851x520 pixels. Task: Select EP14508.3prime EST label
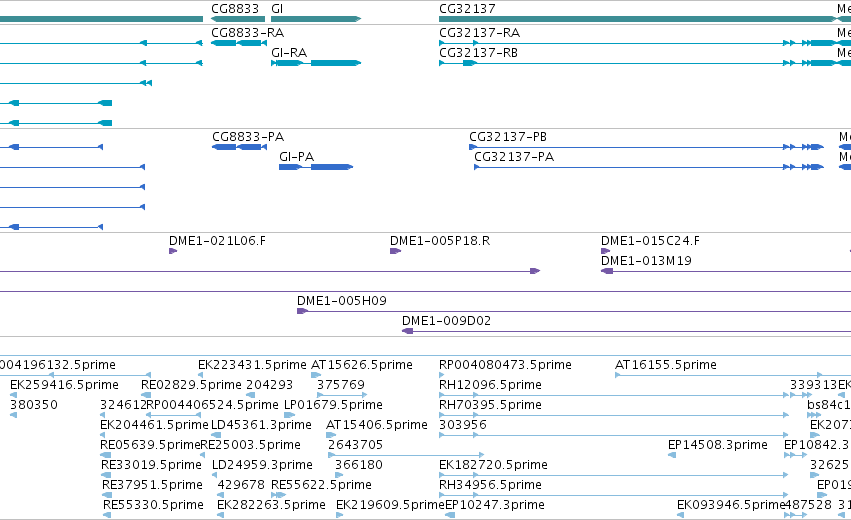(x=717, y=445)
